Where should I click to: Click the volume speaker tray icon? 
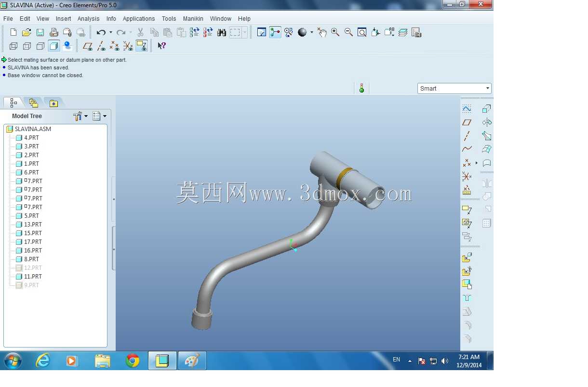(445, 361)
